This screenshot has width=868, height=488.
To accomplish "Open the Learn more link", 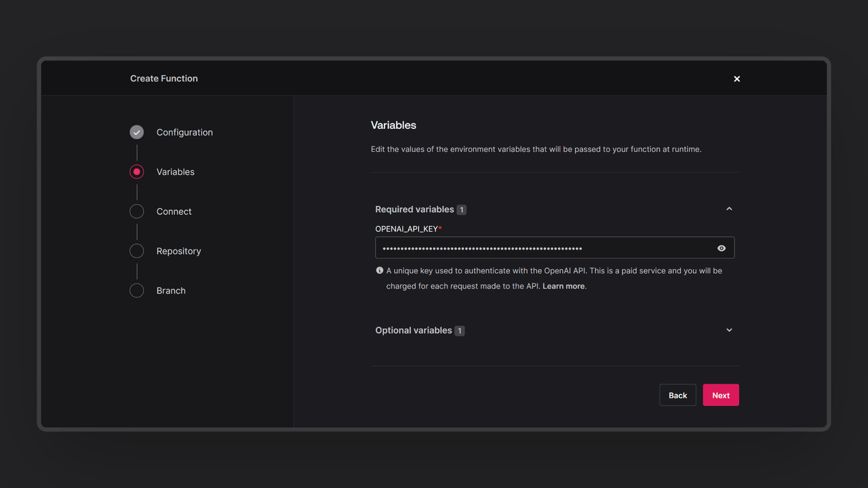I will pyautogui.click(x=564, y=286).
